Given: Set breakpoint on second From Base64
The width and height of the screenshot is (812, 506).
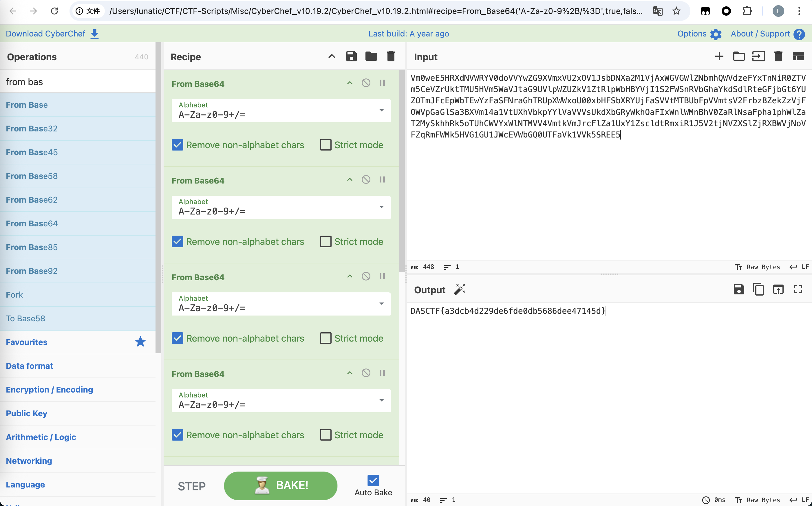Looking at the screenshot, I should click(382, 179).
